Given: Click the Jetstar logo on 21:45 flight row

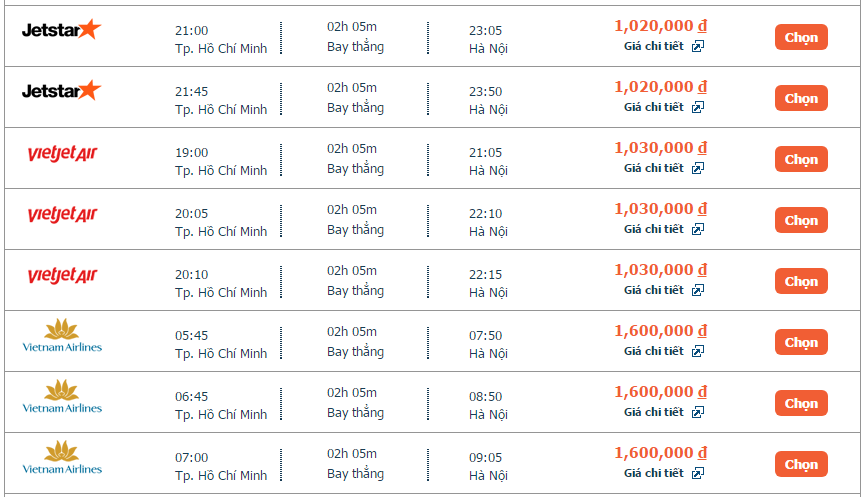Looking at the screenshot, I should 61,90.
